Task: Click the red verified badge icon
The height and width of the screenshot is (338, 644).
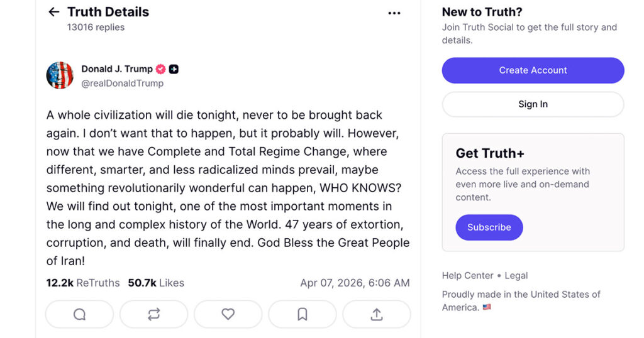Action: [x=161, y=69]
